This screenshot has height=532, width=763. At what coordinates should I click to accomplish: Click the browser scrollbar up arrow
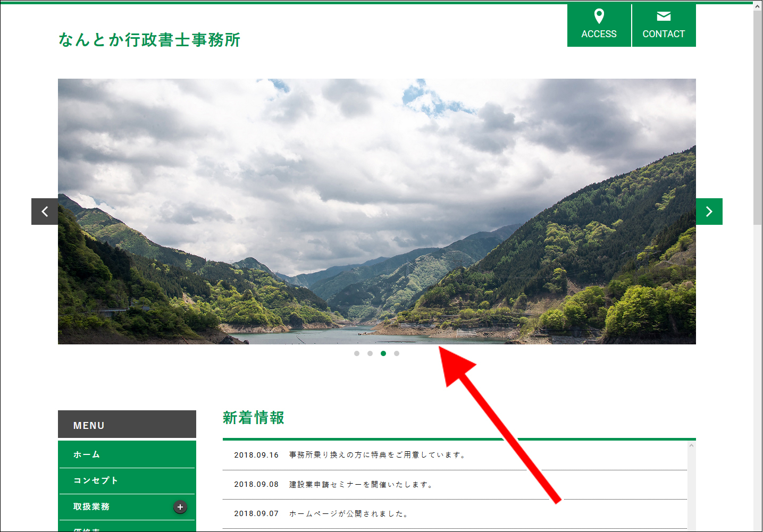pos(758,6)
